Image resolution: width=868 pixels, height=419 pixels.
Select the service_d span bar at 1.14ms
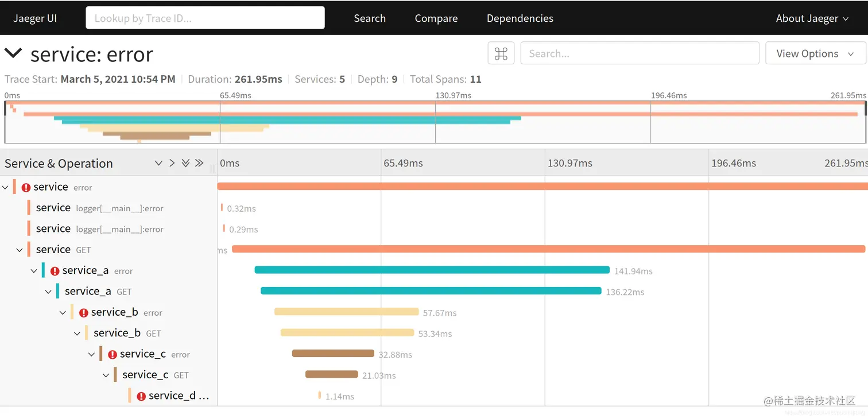(x=320, y=395)
